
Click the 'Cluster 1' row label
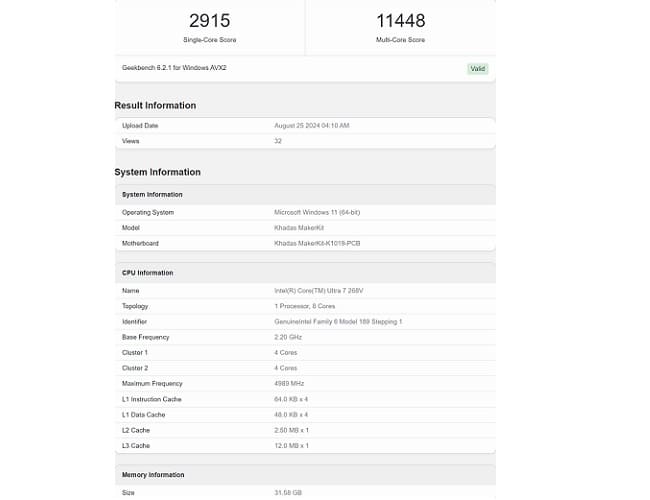pos(135,352)
